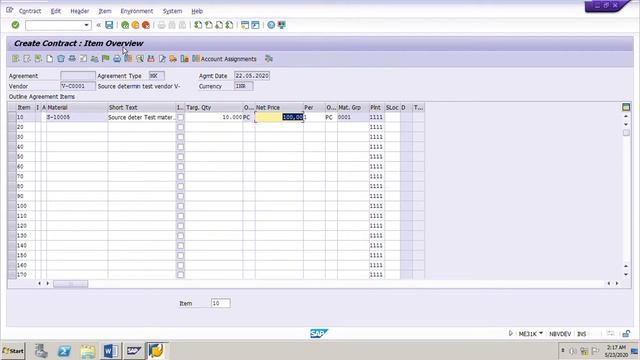Tick the checkbox in item 100 row

(180, 206)
